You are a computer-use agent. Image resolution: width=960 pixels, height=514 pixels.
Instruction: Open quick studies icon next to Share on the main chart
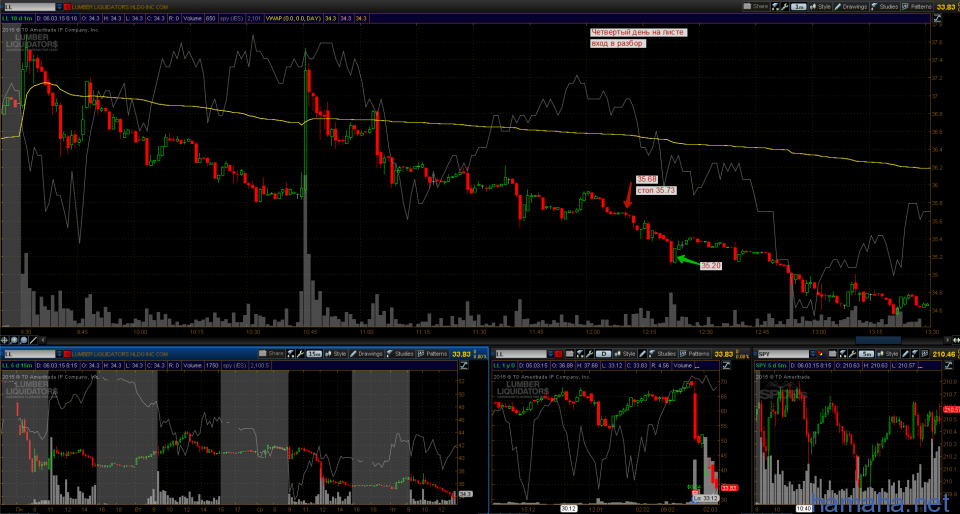(775, 7)
